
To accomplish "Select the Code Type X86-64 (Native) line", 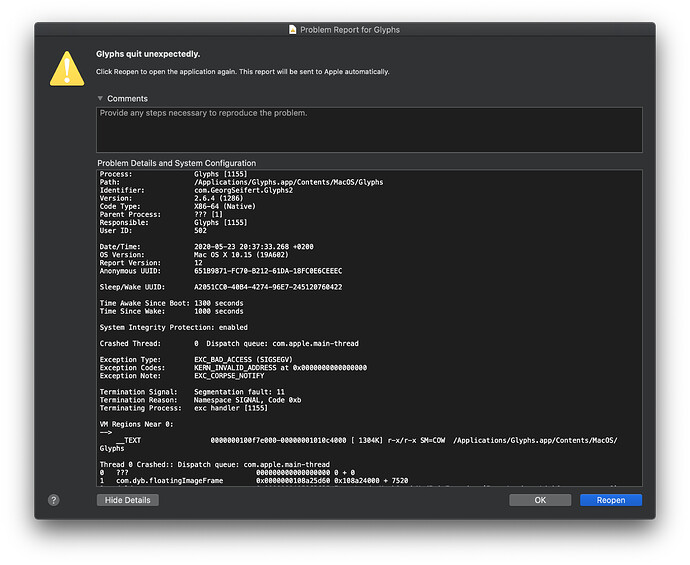I will coord(177,206).
